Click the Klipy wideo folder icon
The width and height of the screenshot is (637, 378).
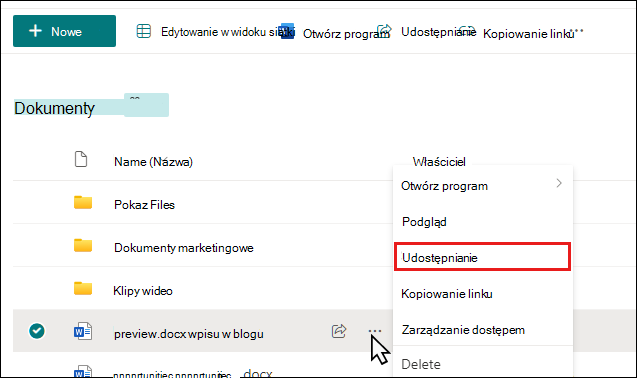(x=83, y=288)
